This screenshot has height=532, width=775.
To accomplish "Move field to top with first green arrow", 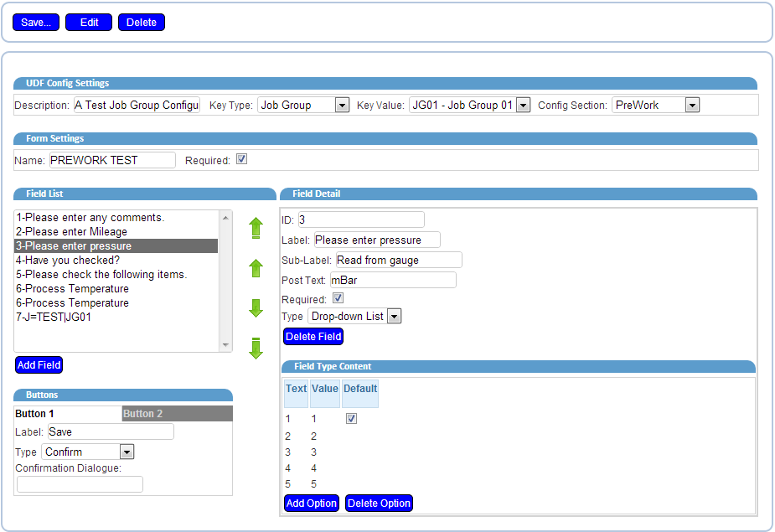I will pyautogui.click(x=256, y=228).
